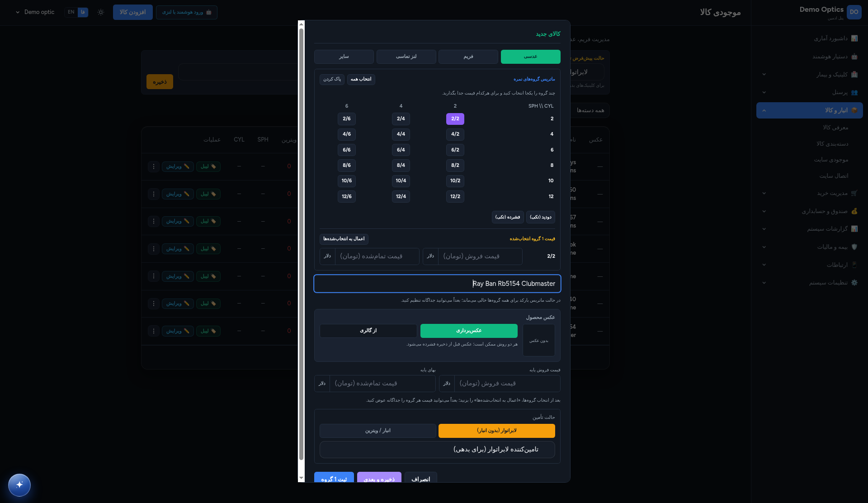Image resolution: width=868 pixels, height=503 pixels.
Task: Switch to the contact lens tab
Action: pyautogui.click(x=406, y=57)
